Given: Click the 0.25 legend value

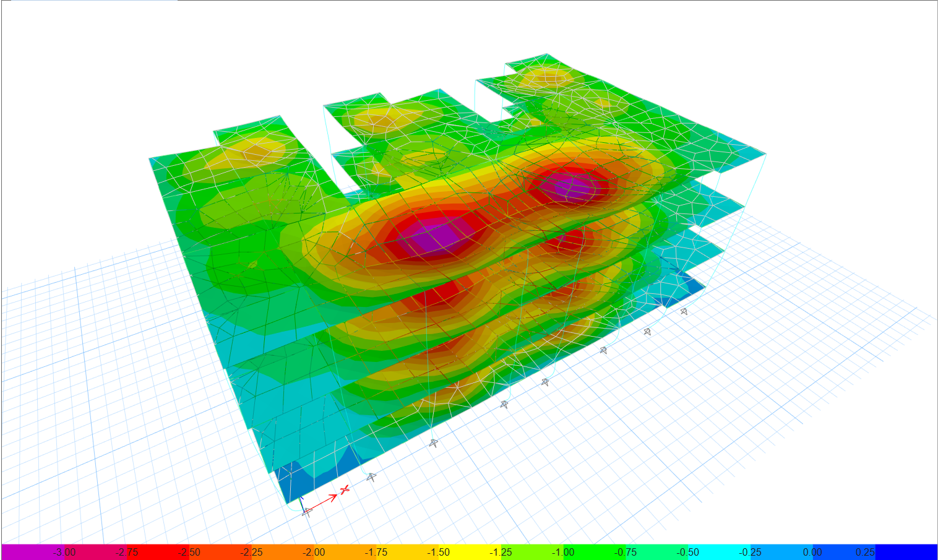Looking at the screenshot, I should coord(866,552).
